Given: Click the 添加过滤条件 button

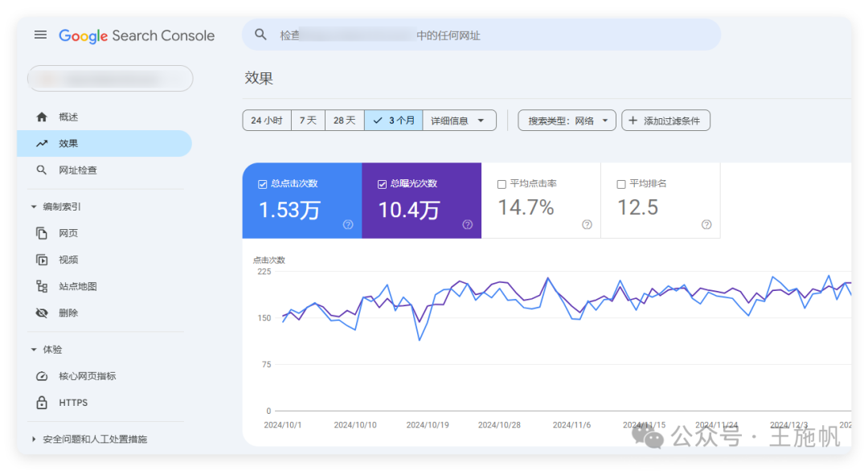Looking at the screenshot, I should (665, 120).
